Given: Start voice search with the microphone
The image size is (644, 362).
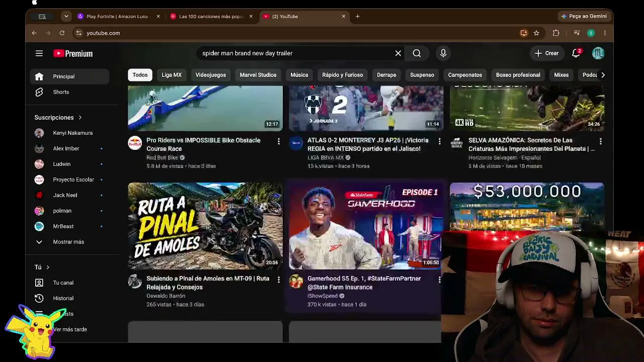Looking at the screenshot, I should pos(443,53).
